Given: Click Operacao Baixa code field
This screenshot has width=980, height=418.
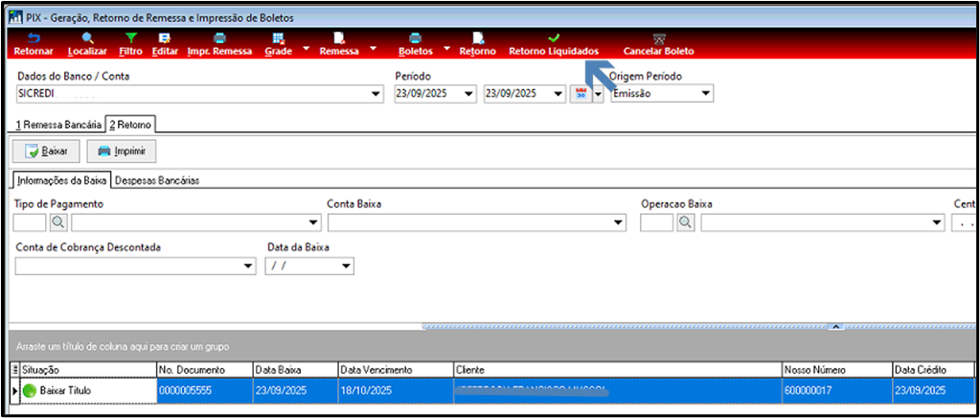Looking at the screenshot, I should coord(657,222).
